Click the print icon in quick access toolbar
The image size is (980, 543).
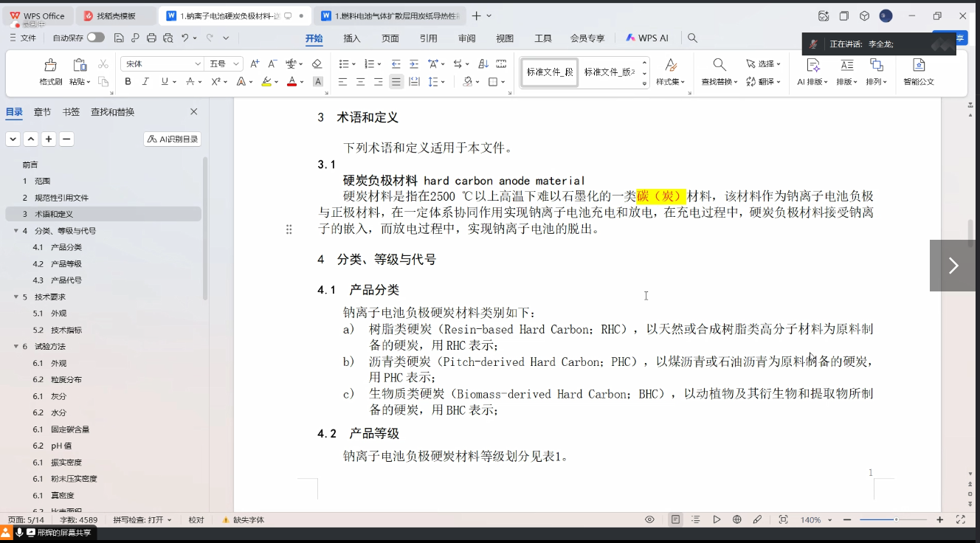pyautogui.click(x=151, y=38)
